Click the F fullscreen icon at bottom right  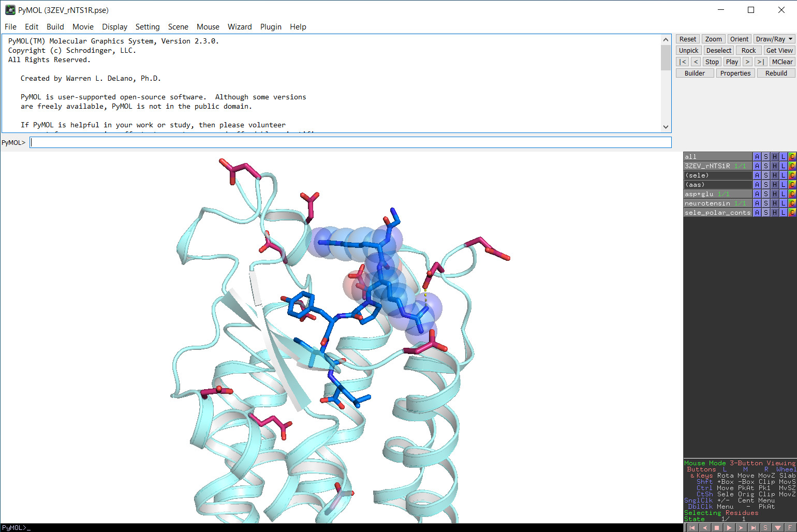790,528
